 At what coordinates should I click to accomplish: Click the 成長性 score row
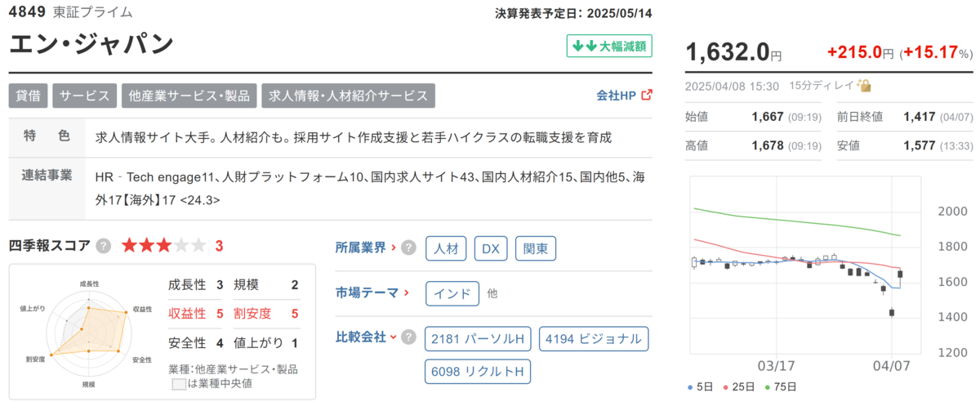196,284
